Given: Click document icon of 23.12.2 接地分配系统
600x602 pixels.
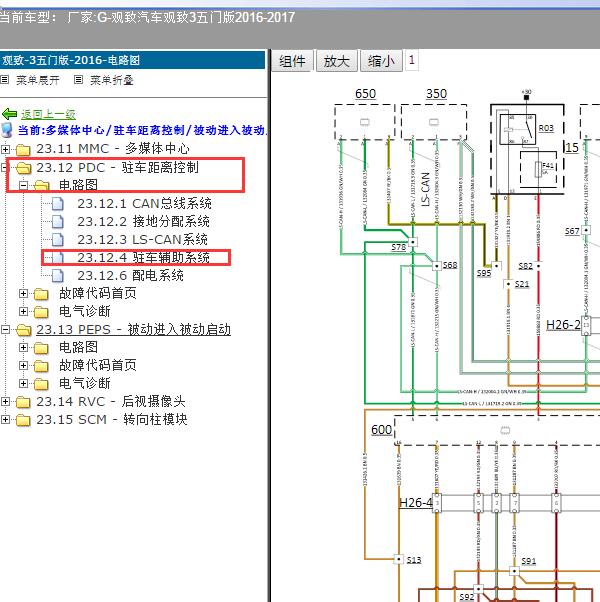Looking at the screenshot, I should (58, 222).
